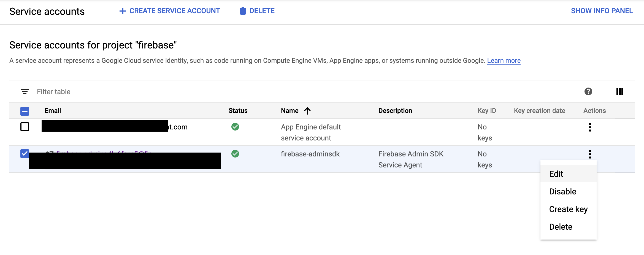Click the green status check for App Engine

click(x=235, y=127)
